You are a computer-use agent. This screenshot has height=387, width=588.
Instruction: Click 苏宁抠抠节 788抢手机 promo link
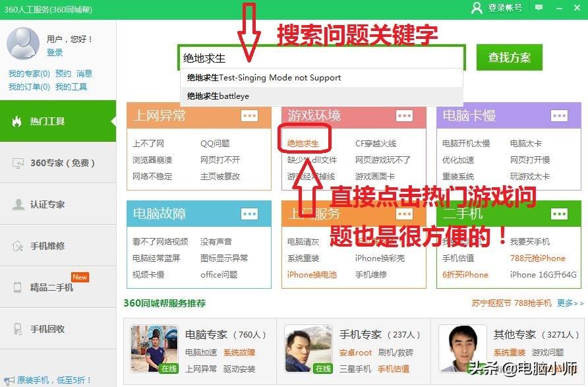tap(512, 303)
